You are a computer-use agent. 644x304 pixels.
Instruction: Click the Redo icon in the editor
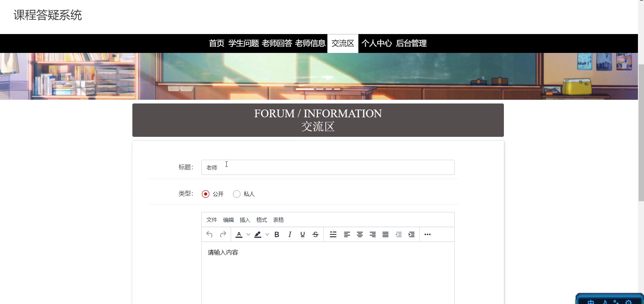pos(223,234)
